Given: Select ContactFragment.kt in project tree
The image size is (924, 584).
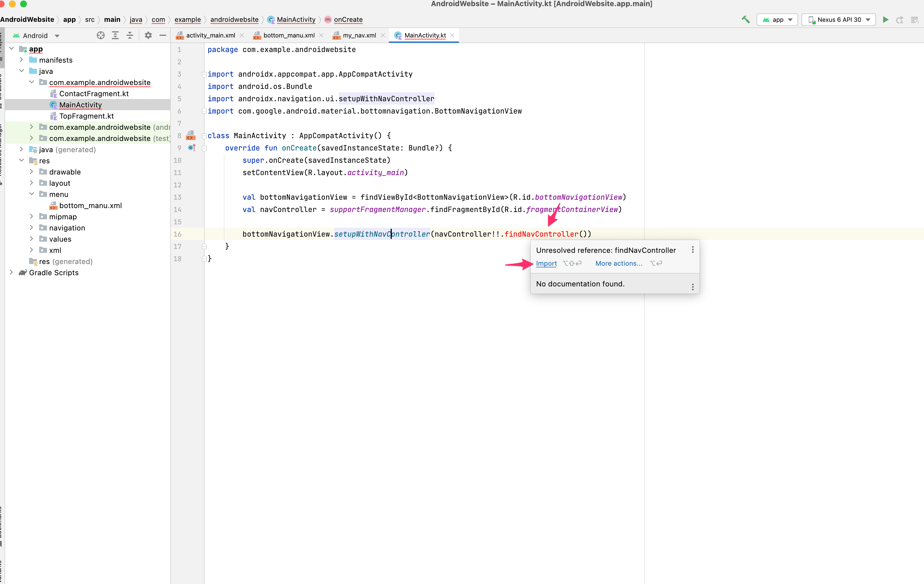Looking at the screenshot, I should click(94, 94).
